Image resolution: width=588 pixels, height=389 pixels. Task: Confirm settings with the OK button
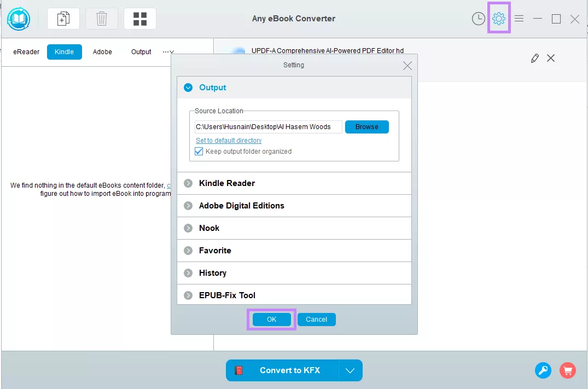coord(271,319)
